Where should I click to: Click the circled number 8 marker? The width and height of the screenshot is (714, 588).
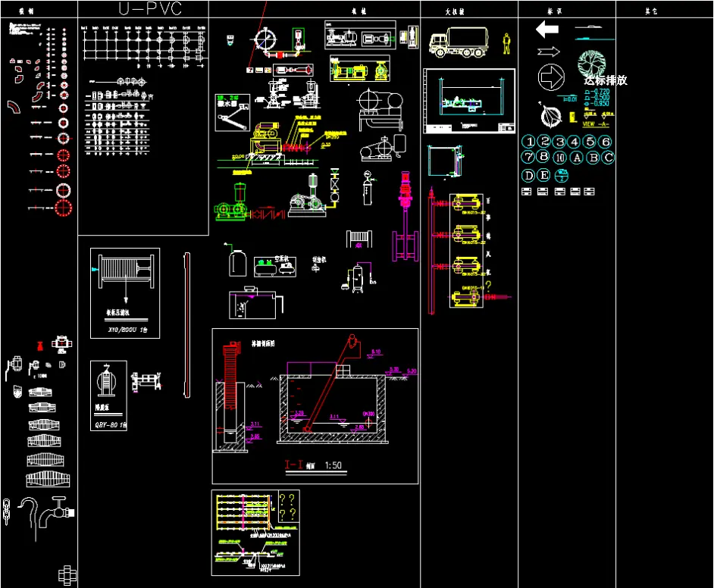coord(543,156)
